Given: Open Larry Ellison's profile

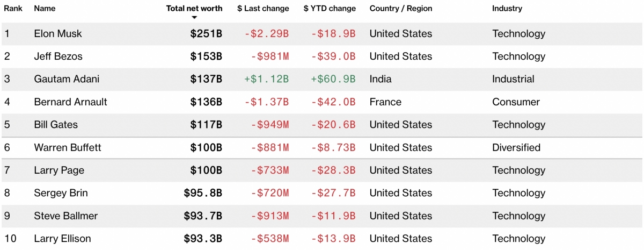Looking at the screenshot, I should (x=62, y=239).
